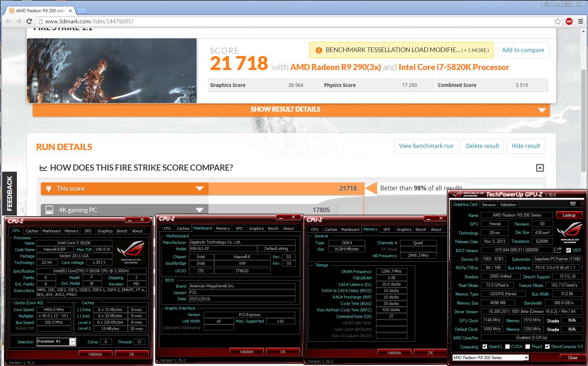Click OK in CPU-Z Memory window
The height and width of the screenshot is (366, 588).
coord(430,353)
